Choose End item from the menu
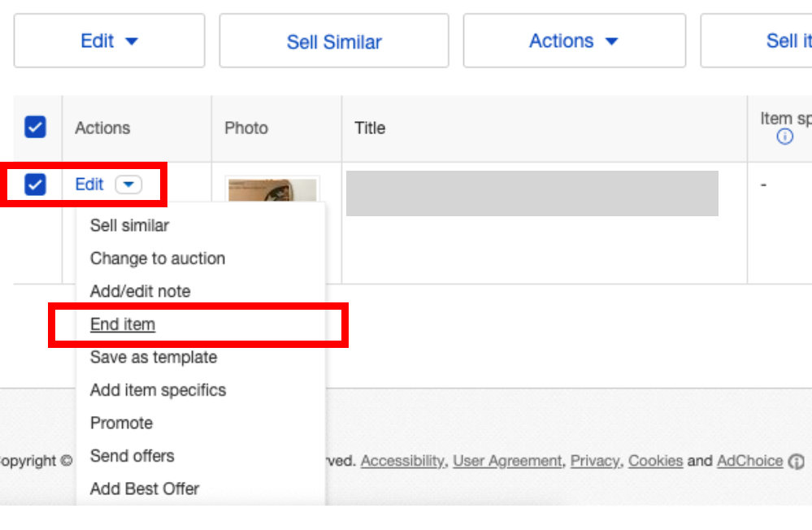Image resolution: width=812 pixels, height=530 pixels. coord(123,324)
